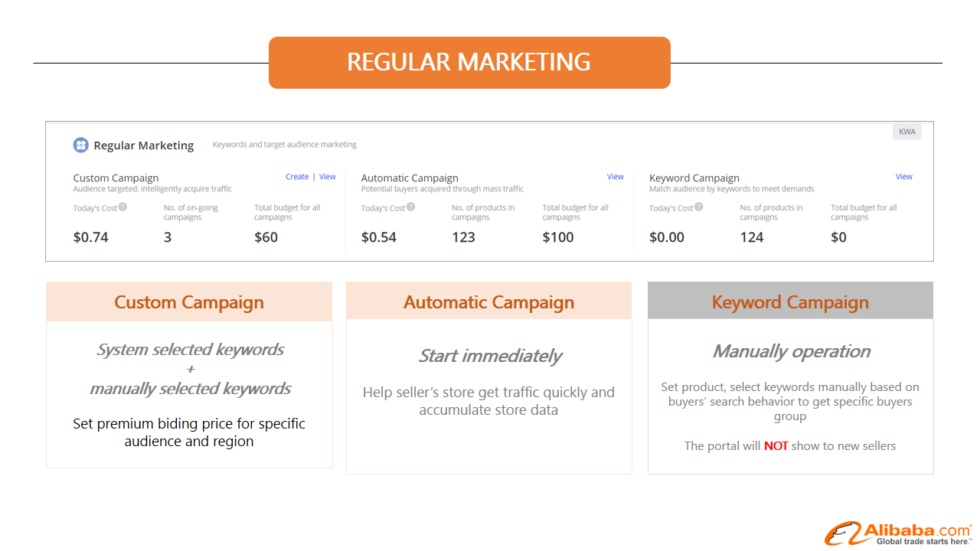Viewport: 980px width, 551px height.
Task: View the Automatic Campaign details
Action: coord(616,177)
